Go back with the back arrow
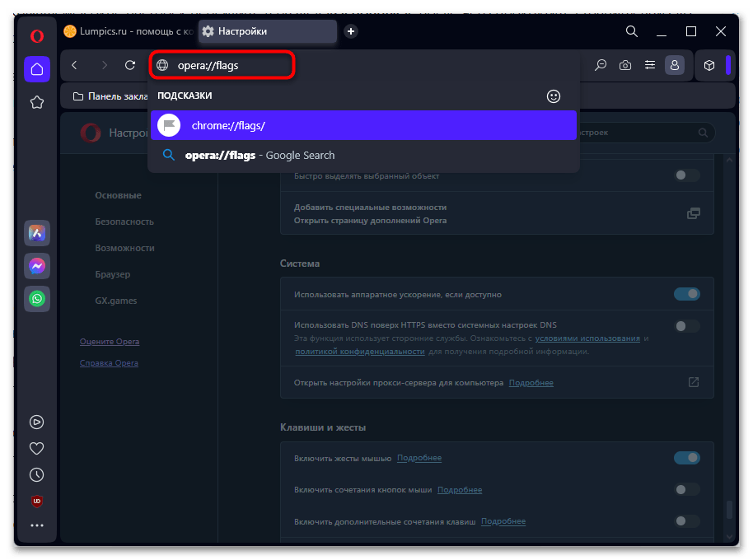Viewport: 753px width, 560px height. point(74,65)
